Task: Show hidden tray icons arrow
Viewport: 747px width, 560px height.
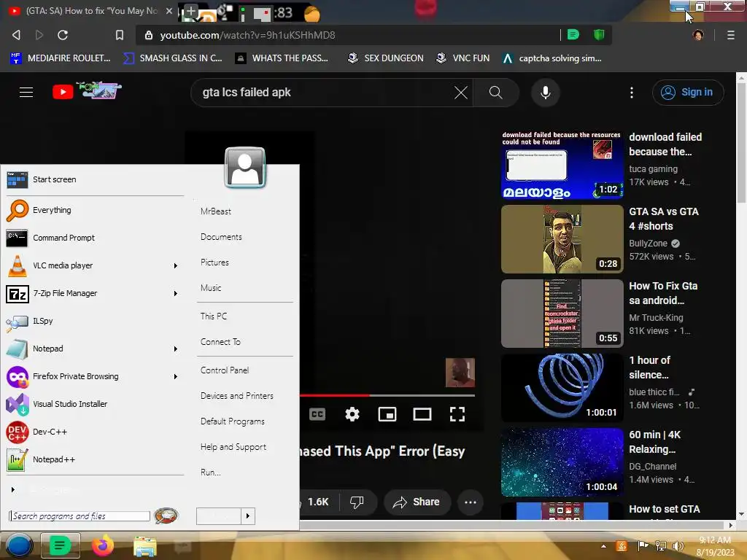Action: 603,546
